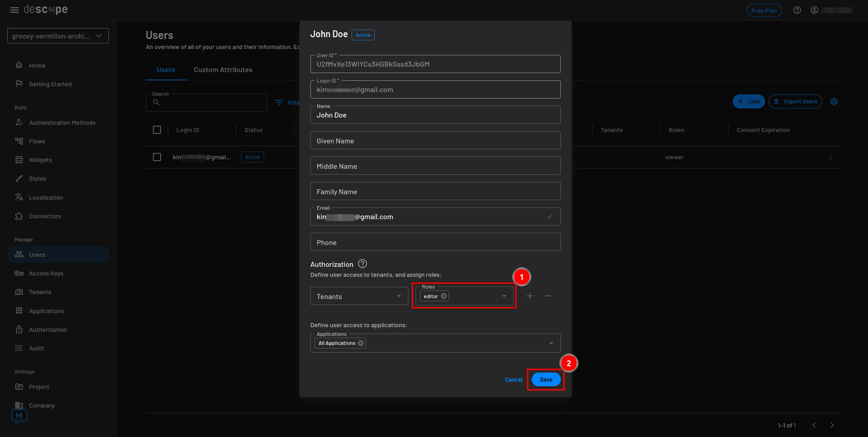Open the navigation hamburger menu
The width and height of the screenshot is (868, 437).
click(14, 10)
